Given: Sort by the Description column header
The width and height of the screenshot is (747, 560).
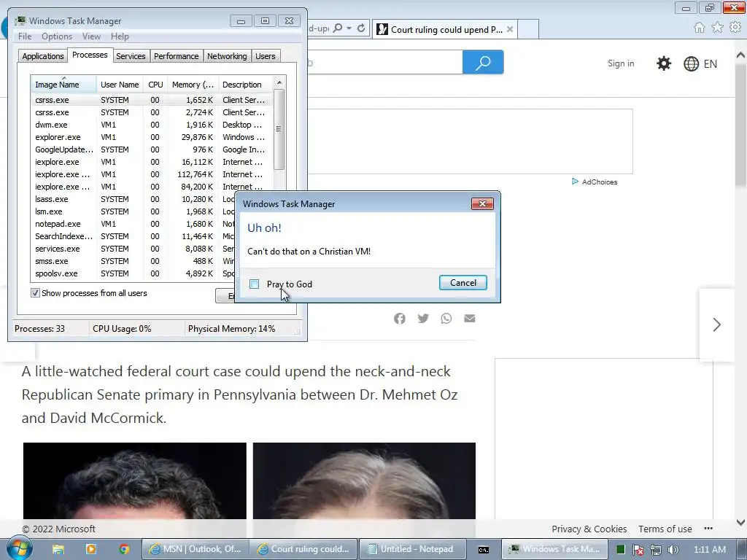Looking at the screenshot, I should 245,85.
